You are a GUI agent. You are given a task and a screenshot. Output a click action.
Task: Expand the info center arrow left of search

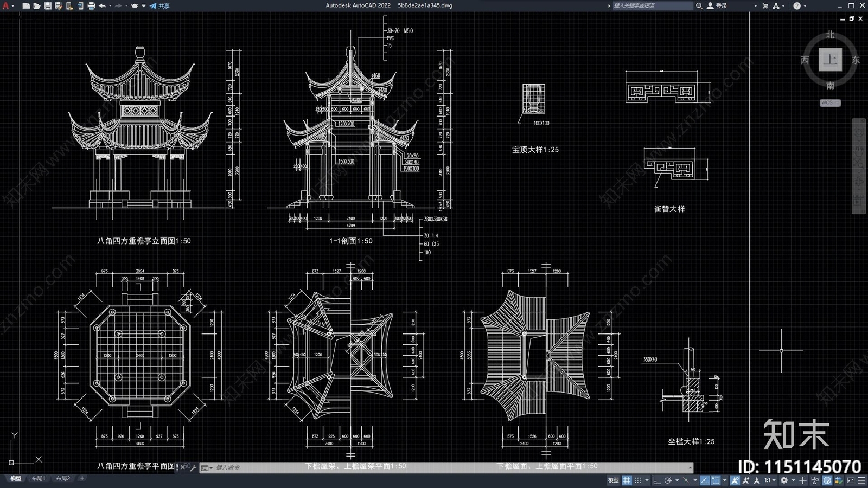609,5
